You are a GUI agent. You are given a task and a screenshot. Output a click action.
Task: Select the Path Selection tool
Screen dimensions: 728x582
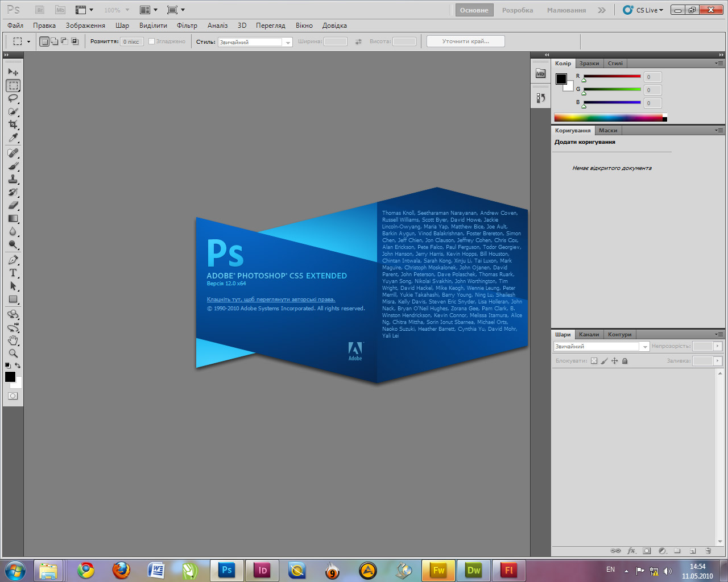(13, 286)
